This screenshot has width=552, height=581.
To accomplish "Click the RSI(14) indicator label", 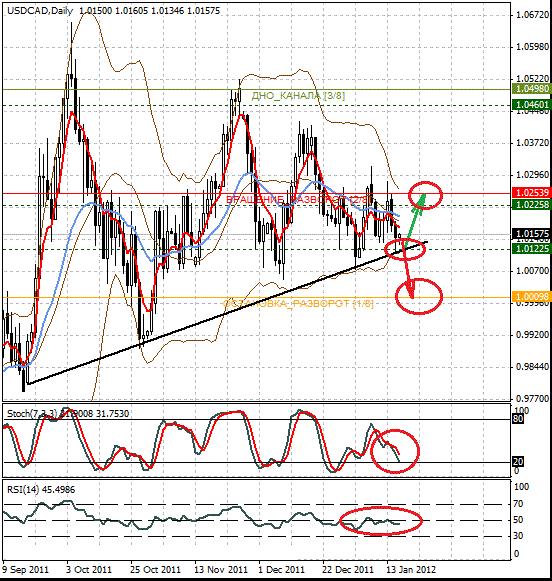I will (23, 490).
